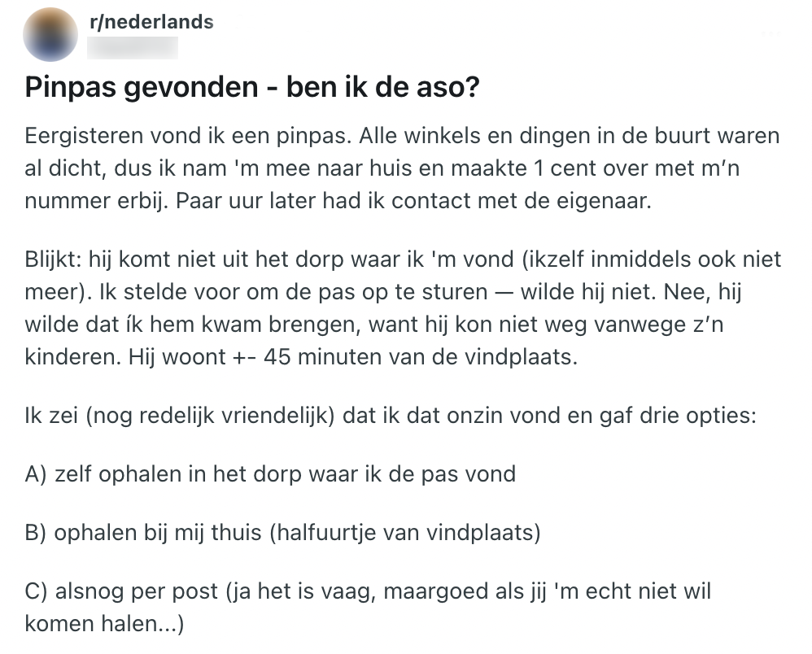Select option C "alsnog per post"

[x=366, y=591]
